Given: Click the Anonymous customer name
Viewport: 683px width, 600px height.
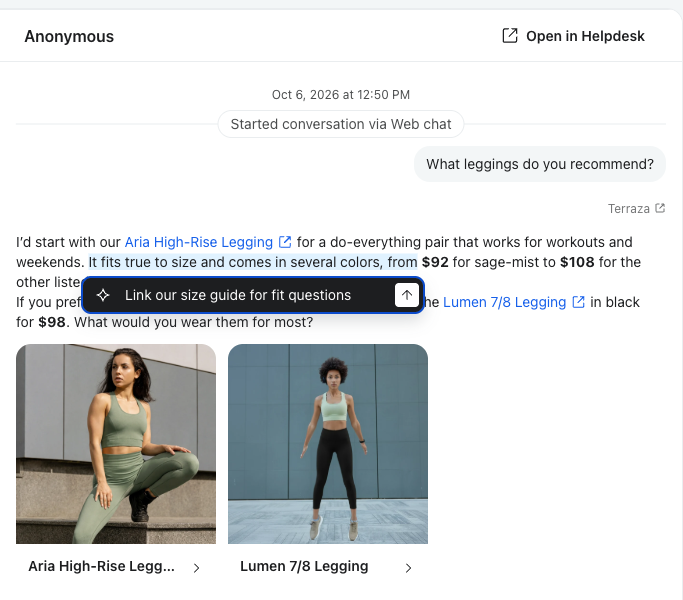Looking at the screenshot, I should pyautogui.click(x=69, y=37).
